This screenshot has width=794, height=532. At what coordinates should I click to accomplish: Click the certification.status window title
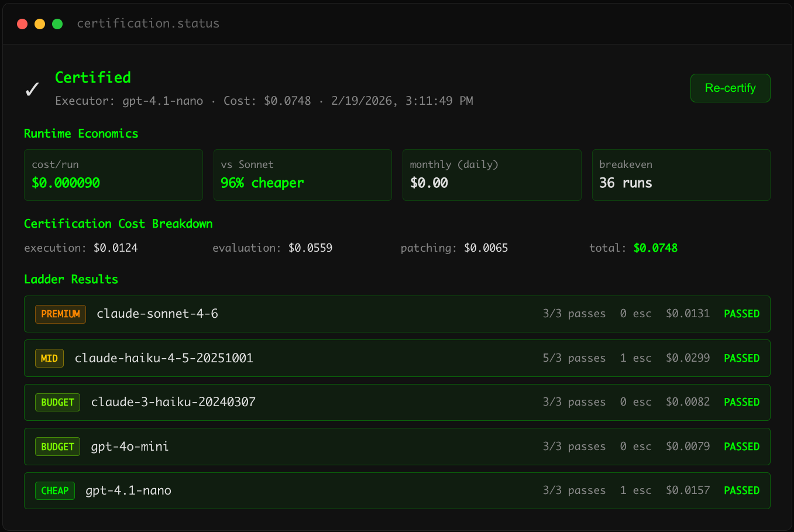(148, 24)
